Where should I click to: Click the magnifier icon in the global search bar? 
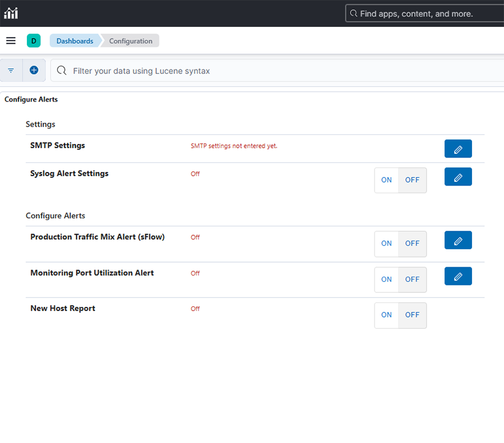click(x=353, y=13)
